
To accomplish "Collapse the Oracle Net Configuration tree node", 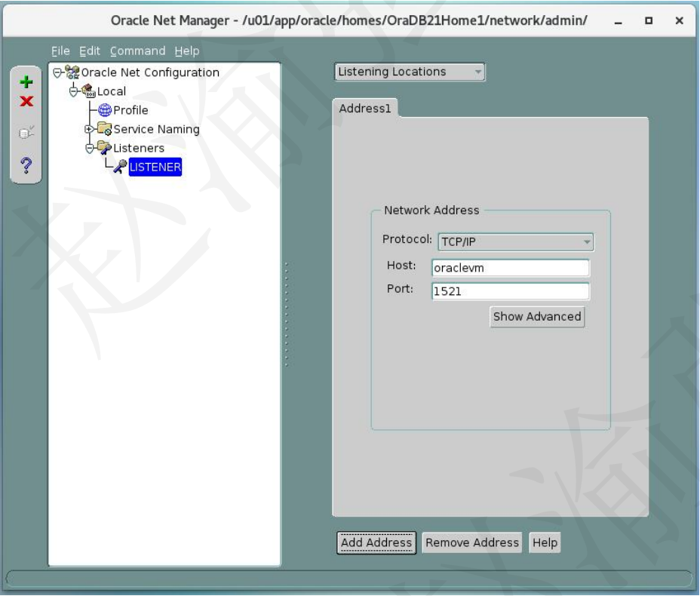I will coord(57,72).
